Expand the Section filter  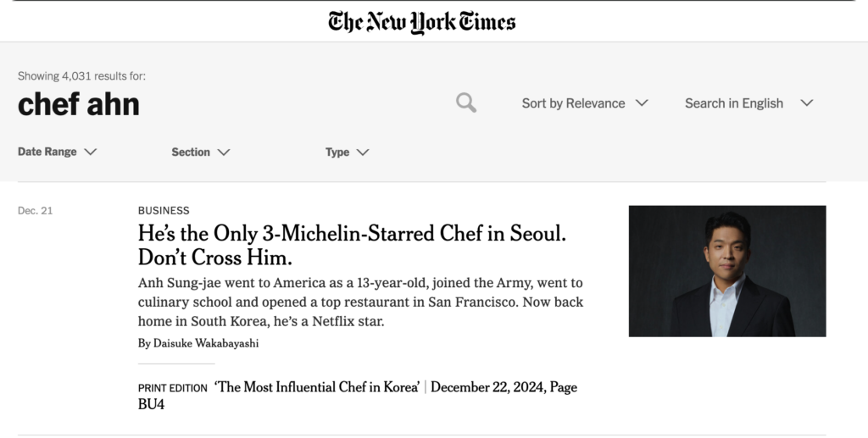tap(200, 152)
